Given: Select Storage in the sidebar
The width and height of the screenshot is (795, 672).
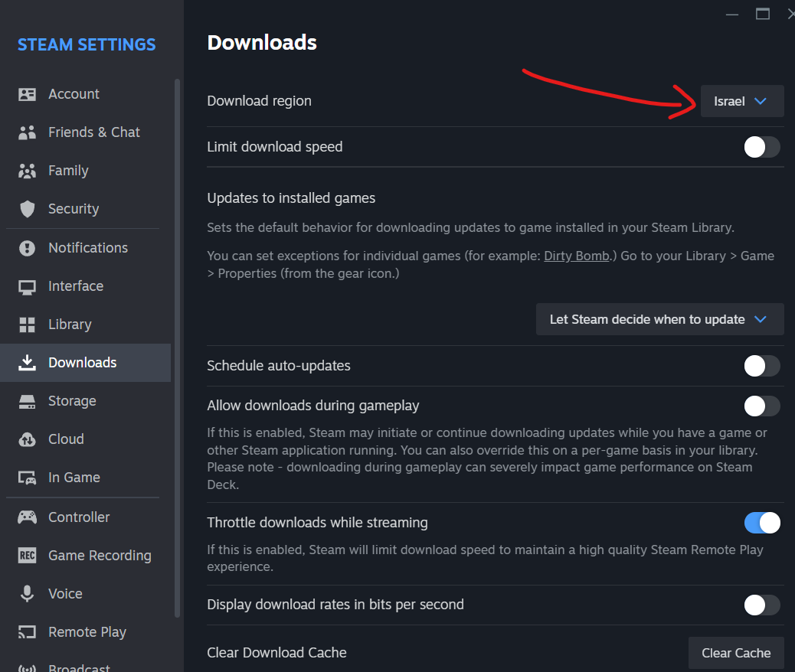Looking at the screenshot, I should point(85,401).
